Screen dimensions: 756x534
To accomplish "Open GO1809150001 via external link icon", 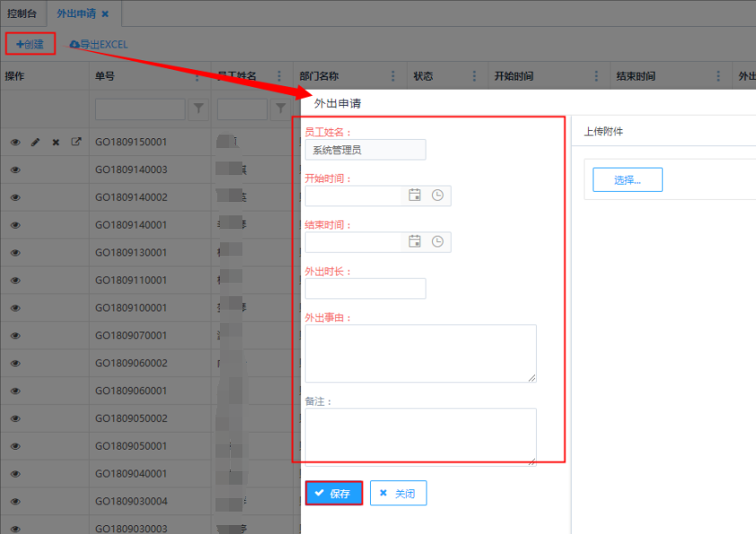I will tap(76, 142).
